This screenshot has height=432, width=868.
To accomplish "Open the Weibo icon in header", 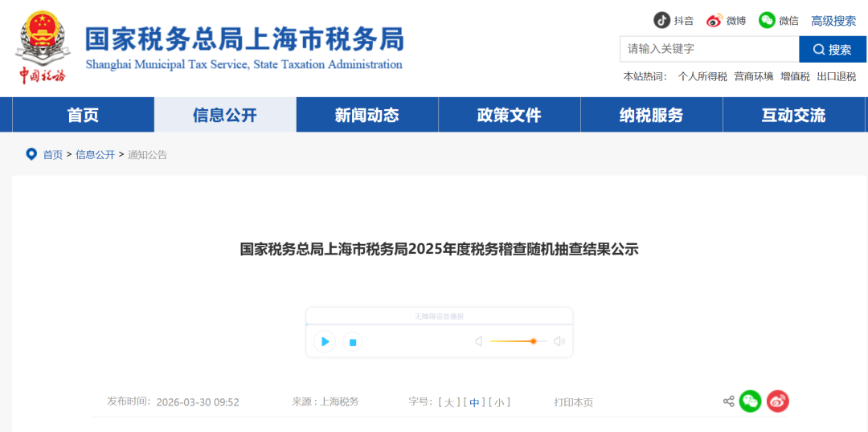I will pyautogui.click(x=714, y=20).
